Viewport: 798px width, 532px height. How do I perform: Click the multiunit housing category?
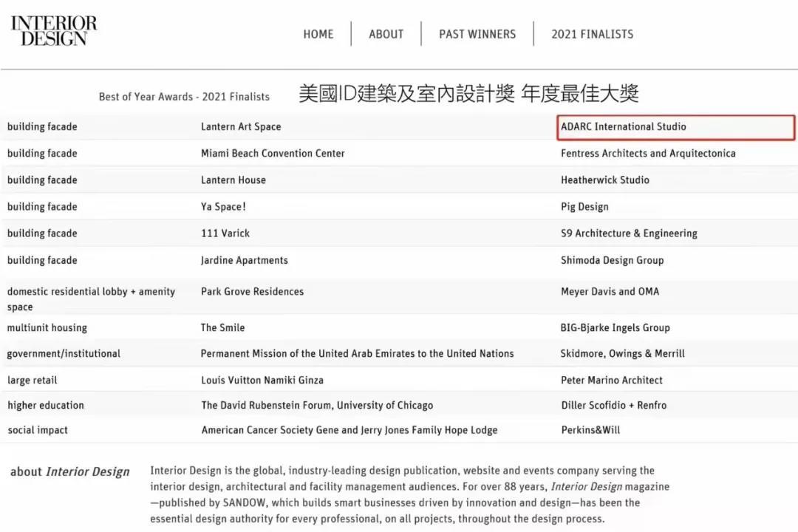pyautogui.click(x=47, y=328)
